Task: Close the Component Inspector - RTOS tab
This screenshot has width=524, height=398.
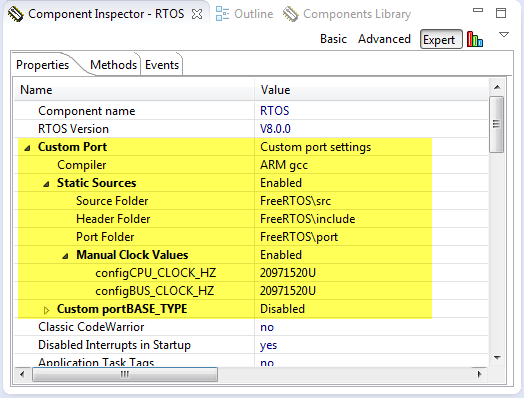Action: point(197,14)
